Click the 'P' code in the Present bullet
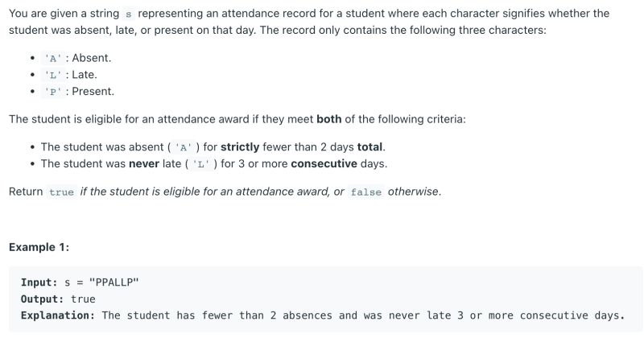 click(x=52, y=92)
